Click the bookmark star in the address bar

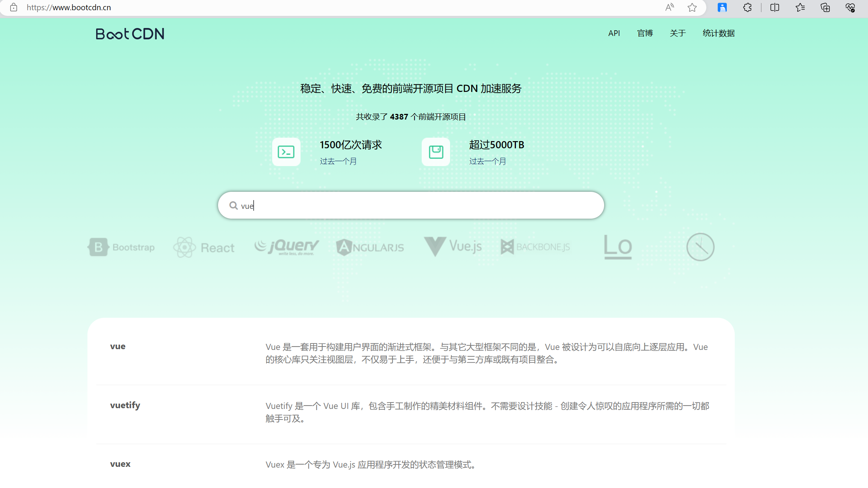click(x=693, y=7)
